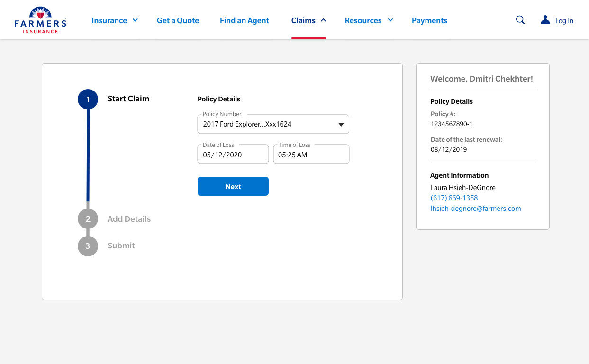This screenshot has width=589, height=364.
Task: Click the Next button
Action: tap(233, 186)
